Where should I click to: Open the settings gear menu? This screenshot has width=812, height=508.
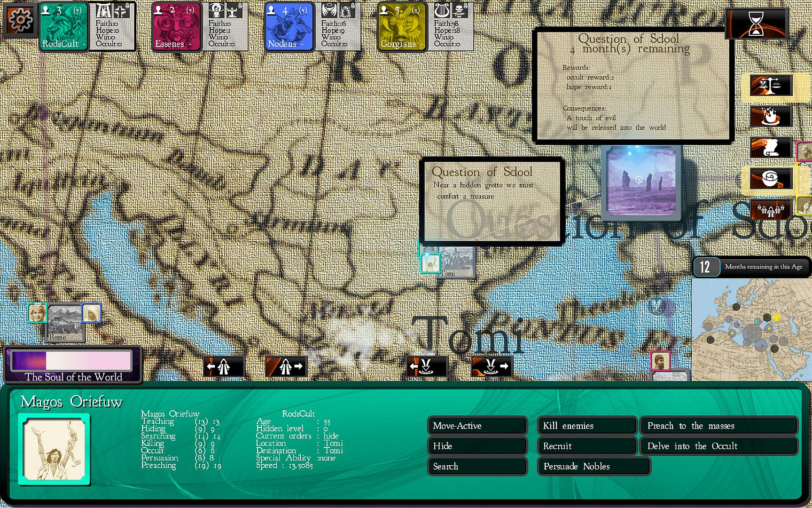click(20, 20)
